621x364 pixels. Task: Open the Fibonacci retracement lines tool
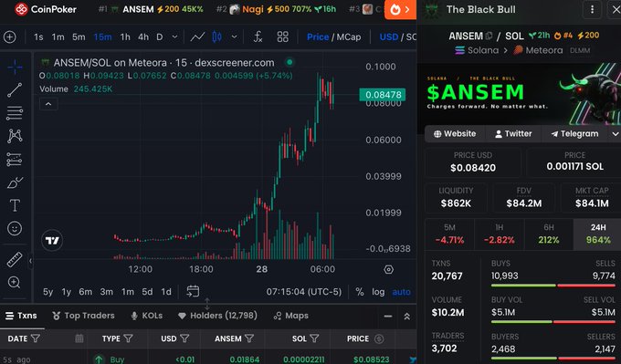(x=15, y=113)
